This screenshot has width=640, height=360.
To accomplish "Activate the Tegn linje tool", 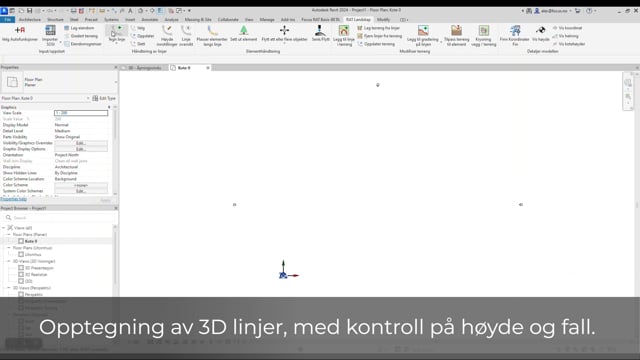I will 117,33.
